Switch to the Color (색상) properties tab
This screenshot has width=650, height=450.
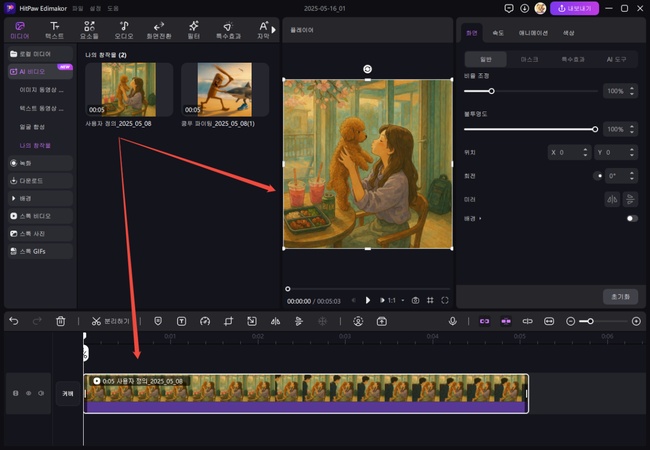568,33
